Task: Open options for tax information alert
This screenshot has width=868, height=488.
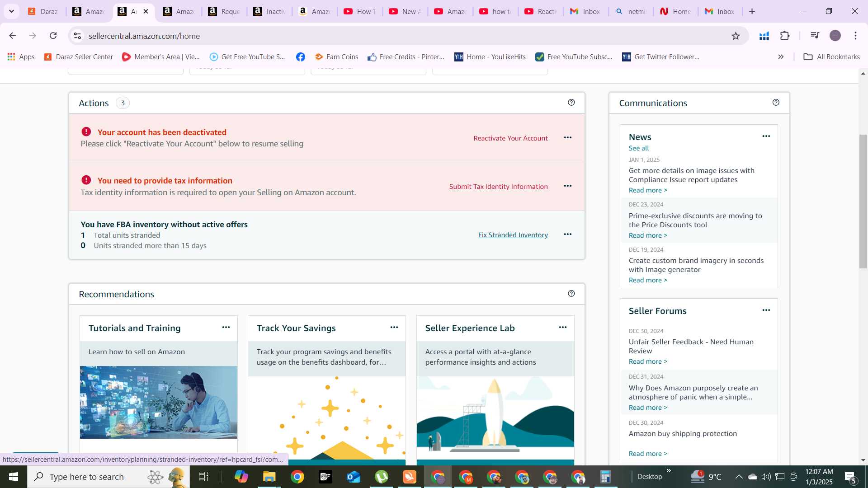Action: point(568,186)
